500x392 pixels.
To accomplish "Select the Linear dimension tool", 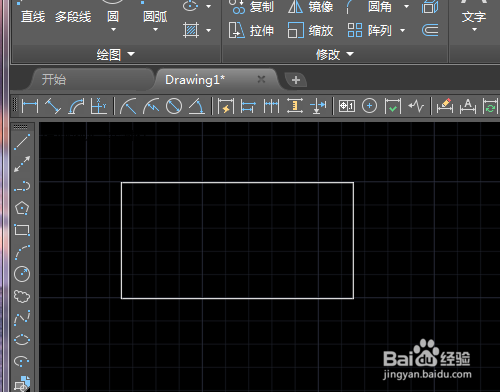I will tap(30, 106).
